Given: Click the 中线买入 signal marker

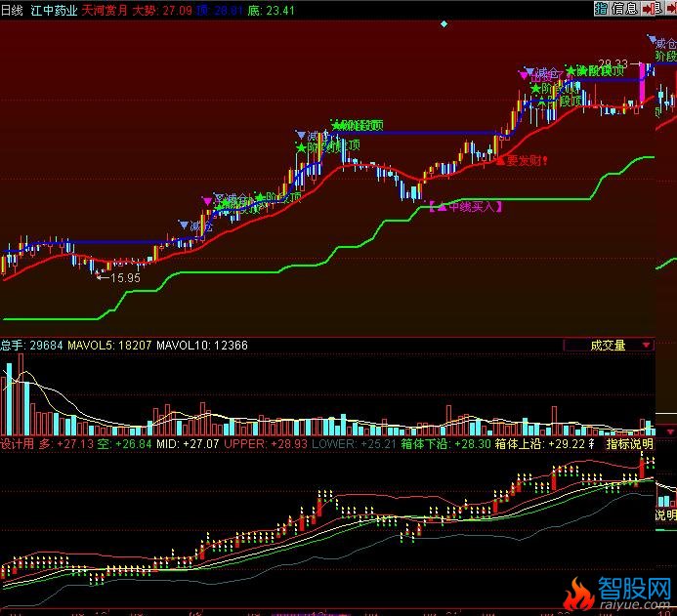Looking at the screenshot, I should pos(466,207).
